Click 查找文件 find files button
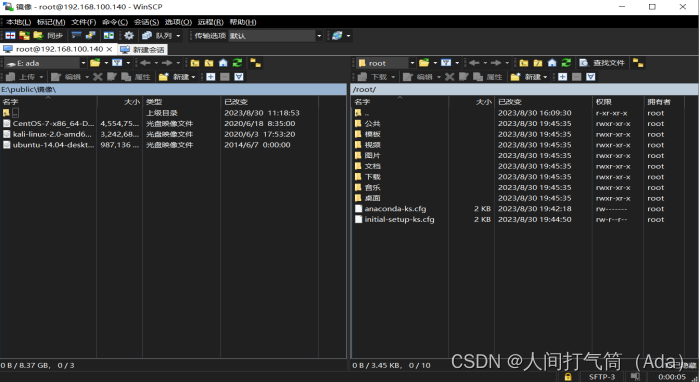The image size is (700, 382). [602, 63]
